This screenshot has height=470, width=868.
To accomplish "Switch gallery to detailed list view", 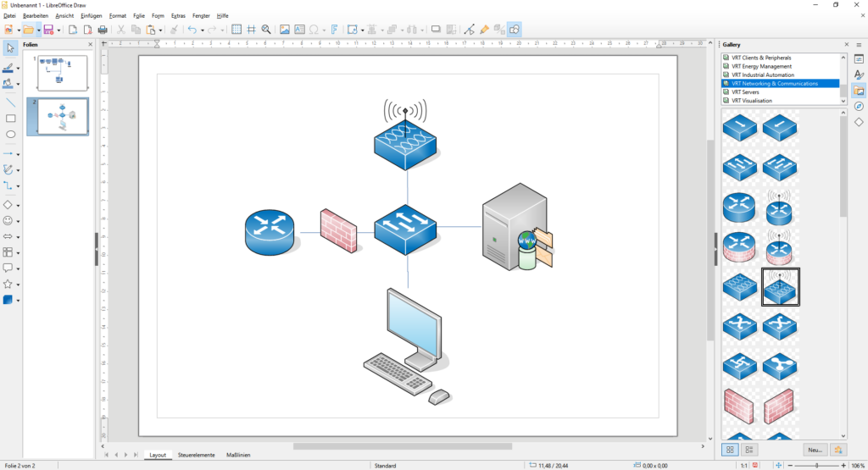I will point(749,450).
